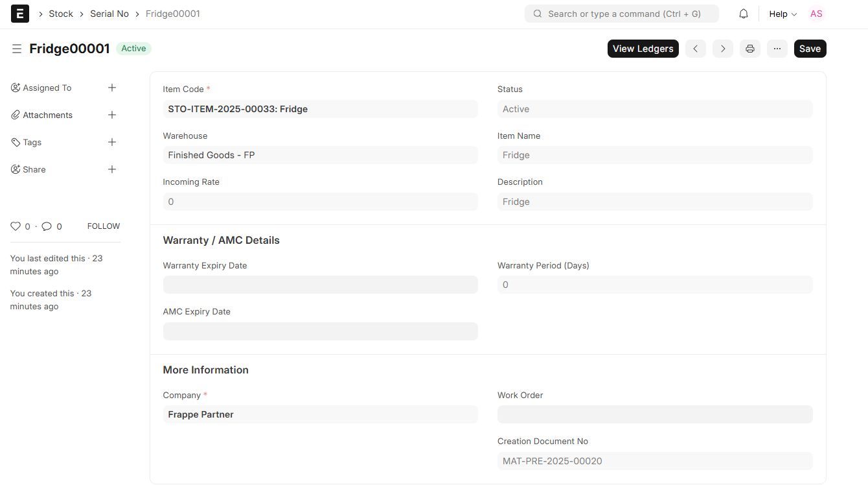Go to the previous serial number record
Screen dimensions: 868x485
pyautogui.click(x=695, y=49)
